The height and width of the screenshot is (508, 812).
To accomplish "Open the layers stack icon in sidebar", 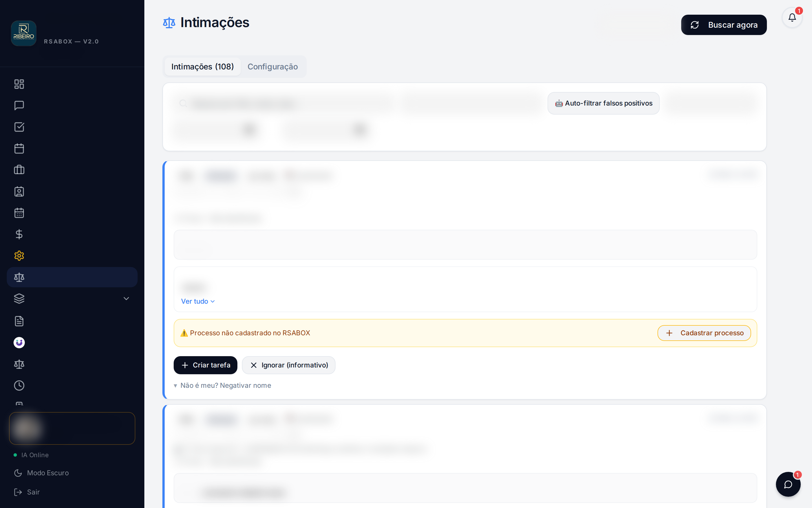I will tap(19, 299).
